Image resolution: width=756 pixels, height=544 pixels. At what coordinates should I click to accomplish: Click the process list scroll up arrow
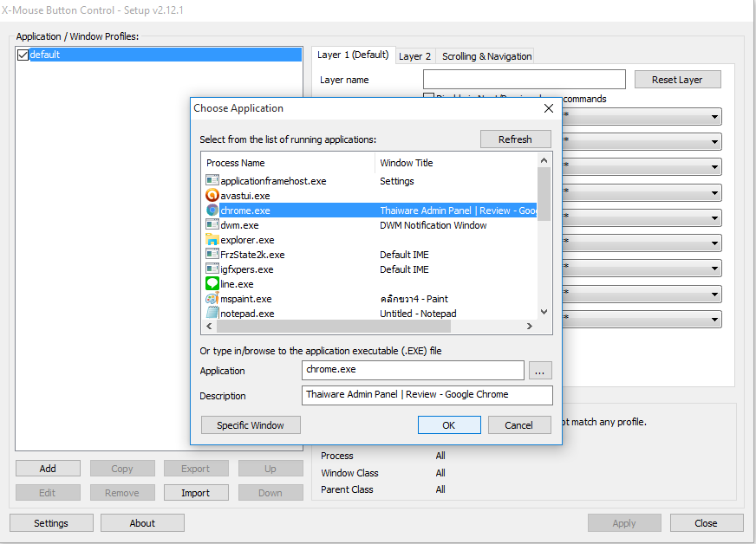pos(544,160)
